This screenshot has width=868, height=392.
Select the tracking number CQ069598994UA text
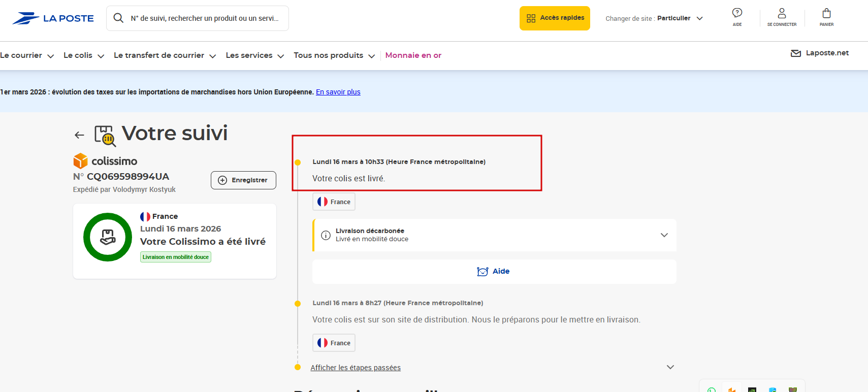click(128, 177)
